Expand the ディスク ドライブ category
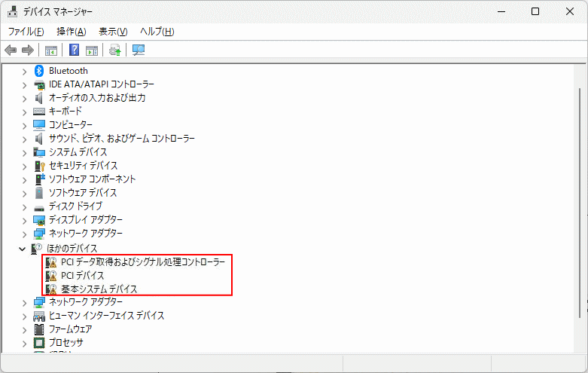 pos(24,207)
